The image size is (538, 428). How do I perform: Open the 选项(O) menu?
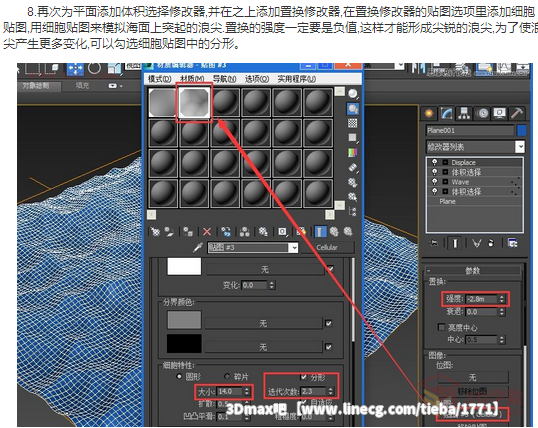pyautogui.click(x=257, y=79)
